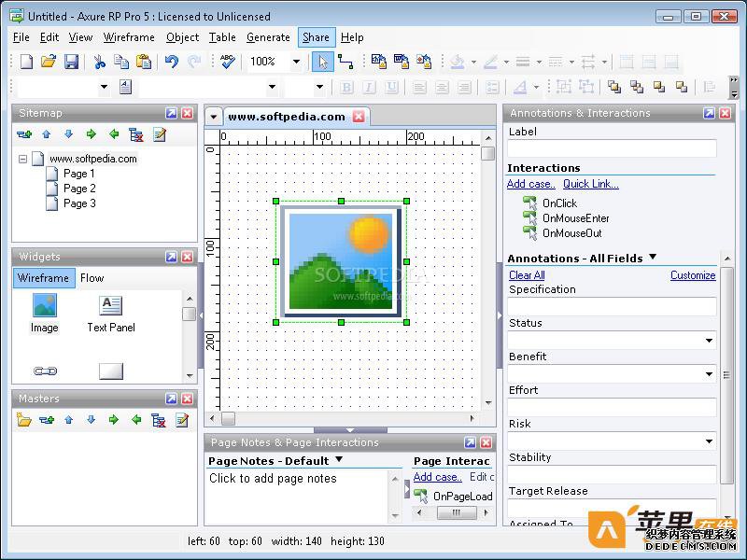747x560 pixels.
Task: Add a page in the Sitemap toolbar
Action: click(x=24, y=134)
